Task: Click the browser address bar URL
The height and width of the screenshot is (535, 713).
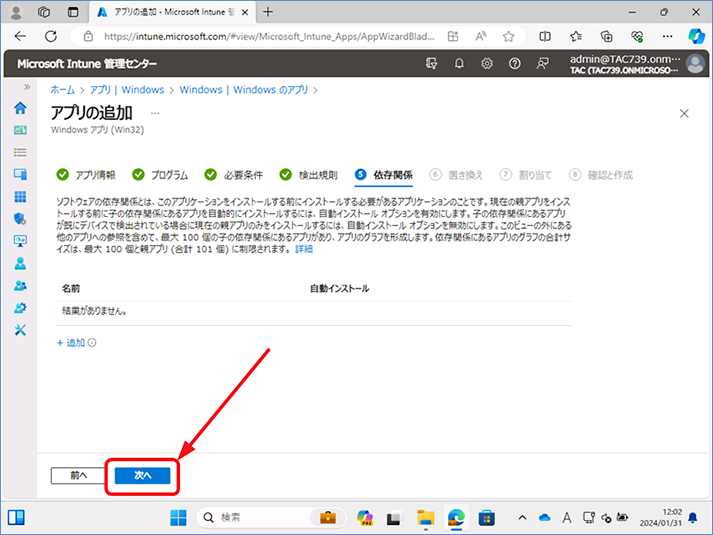Action: coord(269,36)
